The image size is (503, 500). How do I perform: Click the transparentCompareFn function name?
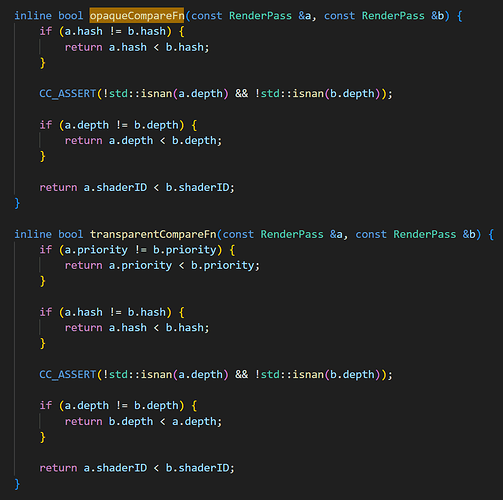coord(153,234)
